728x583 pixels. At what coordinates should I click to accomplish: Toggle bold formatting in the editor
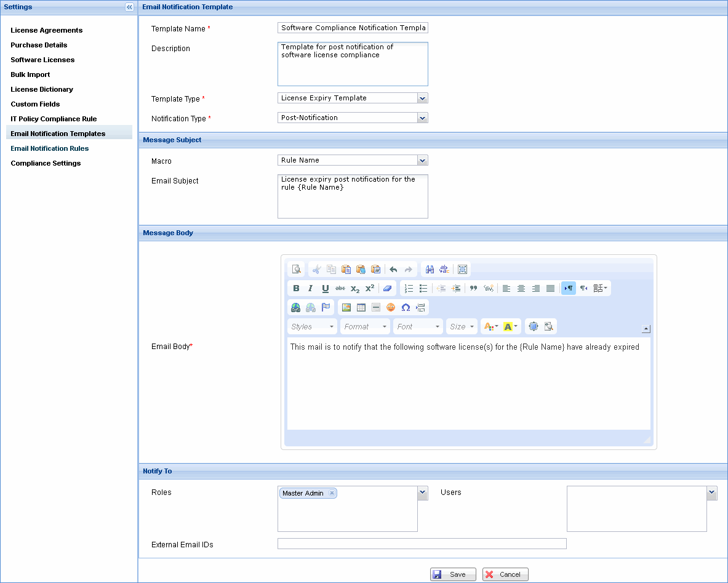tap(296, 288)
